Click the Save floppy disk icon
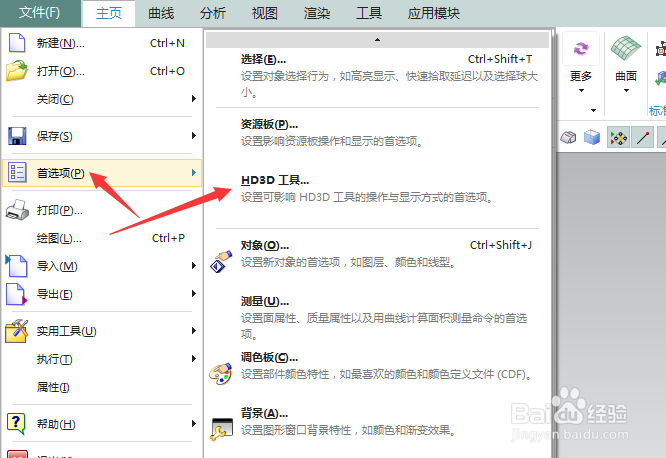Screen dimensions: 666x458 coord(17,136)
